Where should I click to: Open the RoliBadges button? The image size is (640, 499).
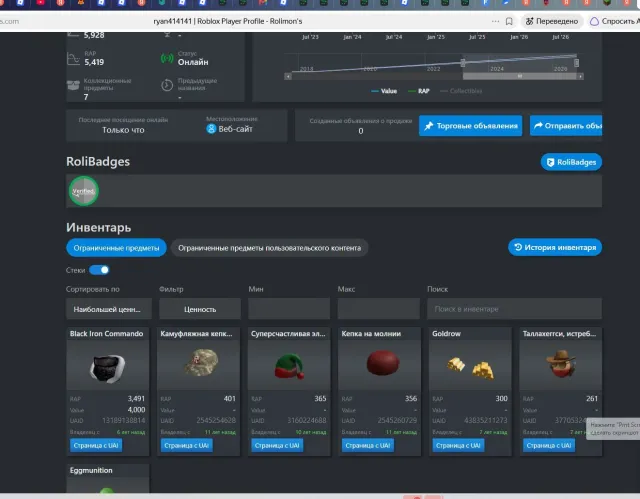571,162
